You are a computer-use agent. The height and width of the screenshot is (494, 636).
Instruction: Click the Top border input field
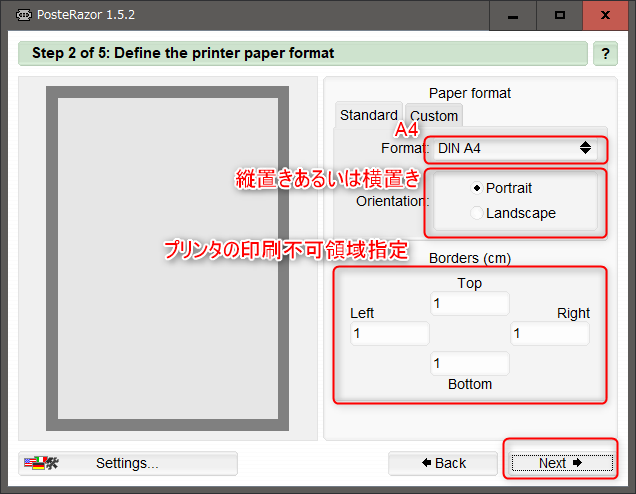[469, 303]
